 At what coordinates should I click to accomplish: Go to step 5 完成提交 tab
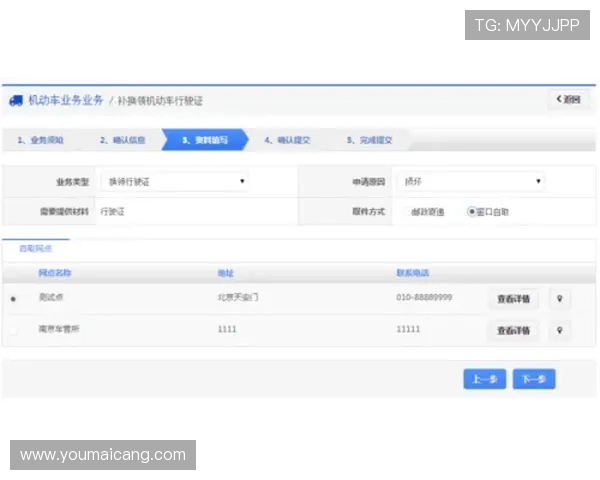coord(369,140)
